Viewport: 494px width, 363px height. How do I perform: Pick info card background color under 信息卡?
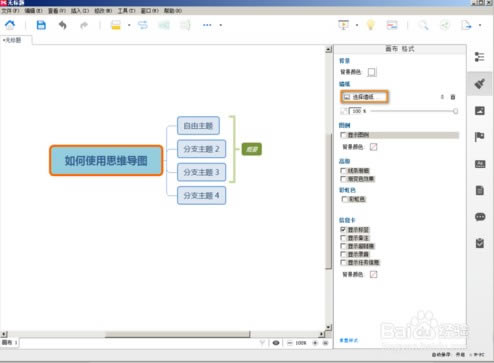pos(374,274)
